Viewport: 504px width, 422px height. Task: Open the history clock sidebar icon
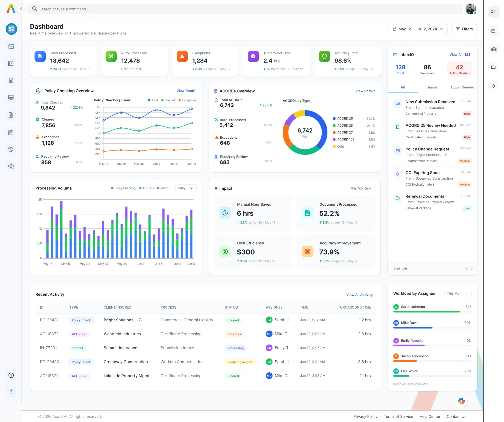click(x=11, y=149)
